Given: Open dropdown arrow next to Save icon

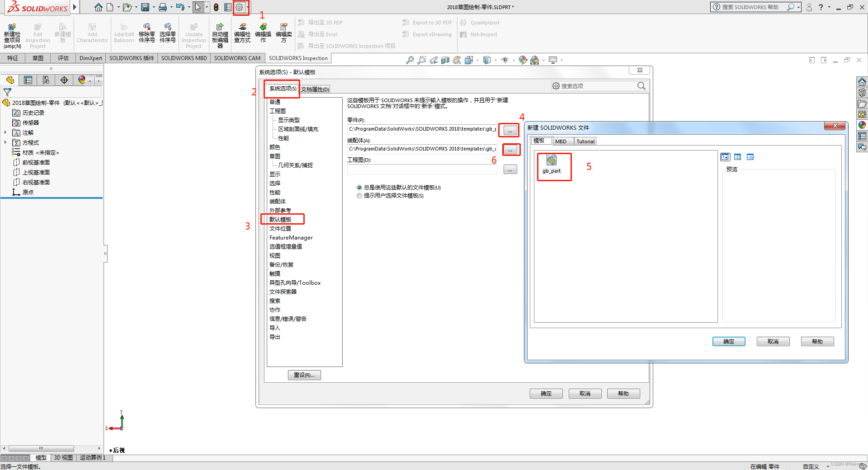Looking at the screenshot, I should (154, 7).
